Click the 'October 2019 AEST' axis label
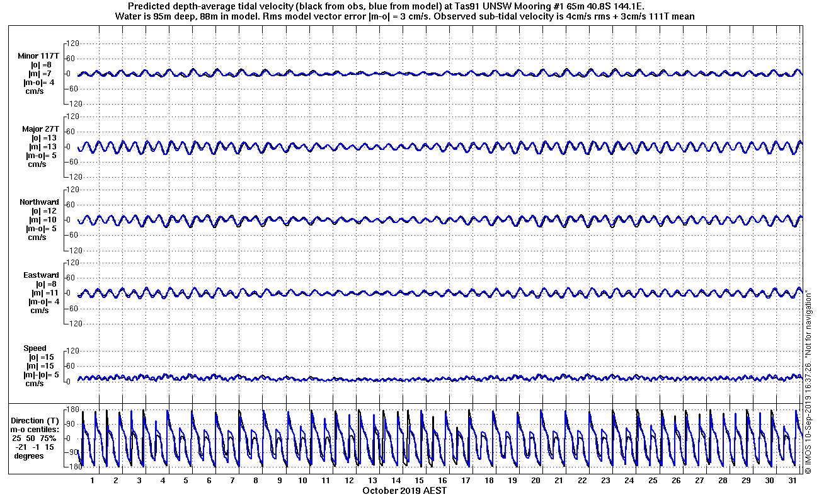 404,490
